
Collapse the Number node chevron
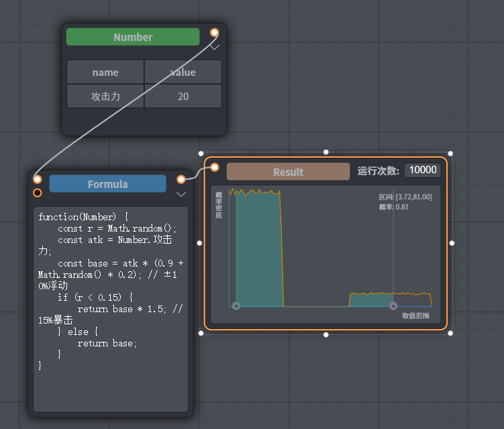[214, 48]
